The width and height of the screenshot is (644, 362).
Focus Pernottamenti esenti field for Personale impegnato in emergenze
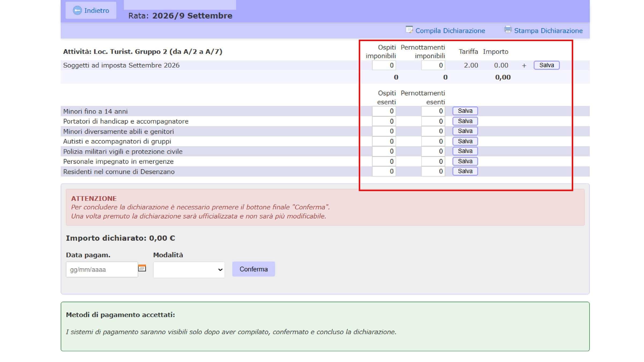click(433, 161)
